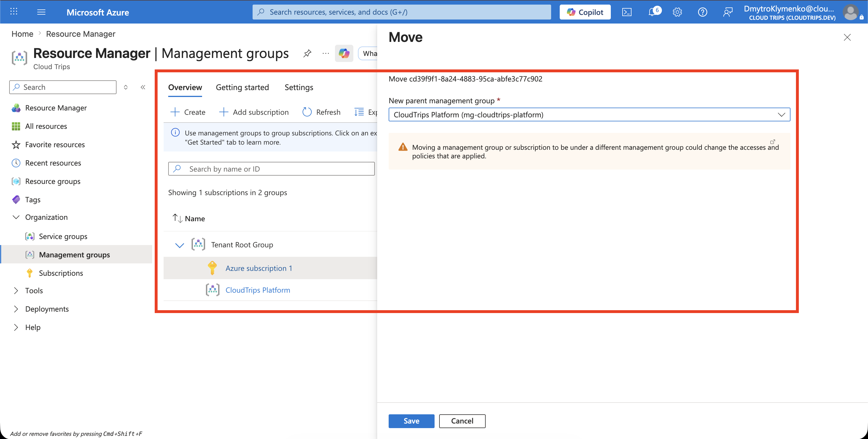Open the account avatar menu
Screen dimensions: 868x439
[851, 12]
